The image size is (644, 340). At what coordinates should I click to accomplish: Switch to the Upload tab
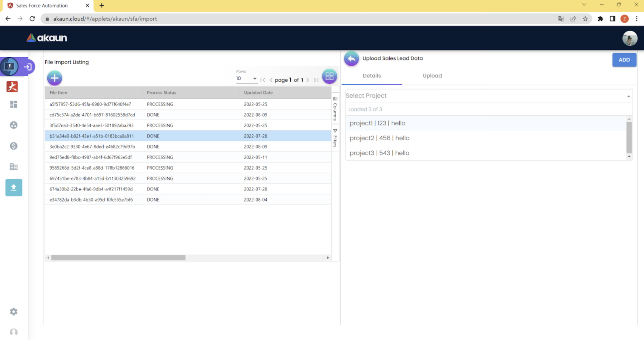coord(432,76)
